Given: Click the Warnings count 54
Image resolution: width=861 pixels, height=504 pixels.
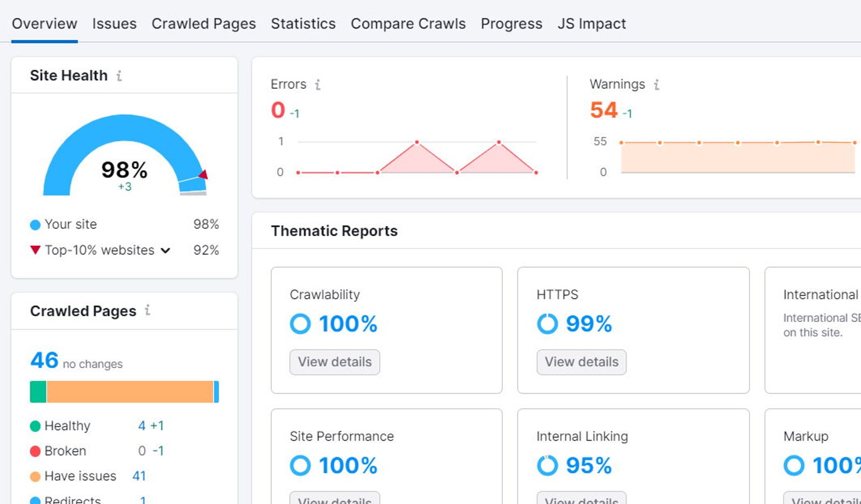Looking at the screenshot, I should pos(604,110).
